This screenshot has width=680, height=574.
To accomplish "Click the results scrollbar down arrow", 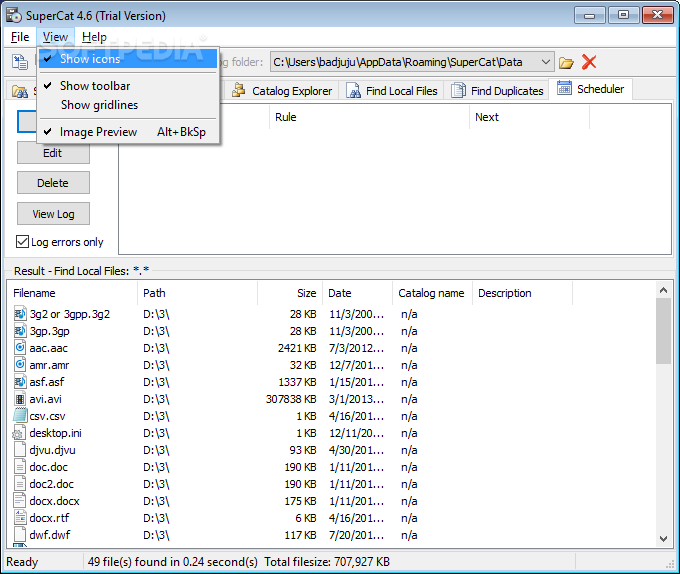I will 663,538.
